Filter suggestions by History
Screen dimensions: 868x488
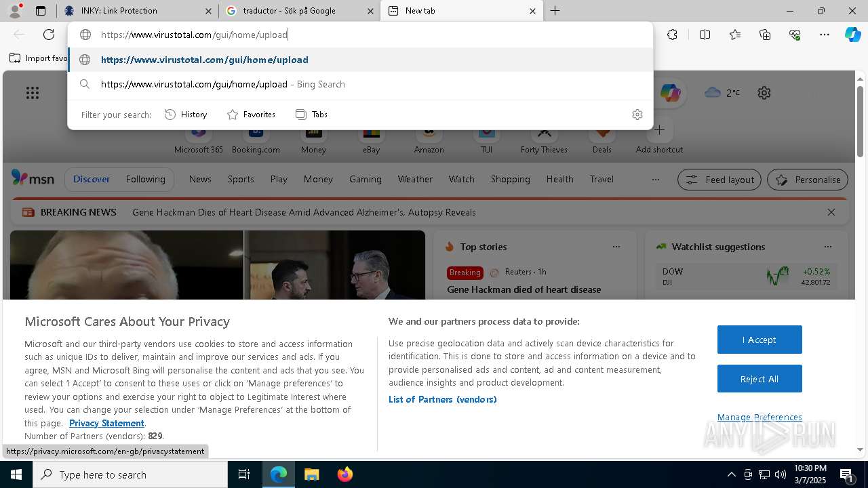point(186,115)
